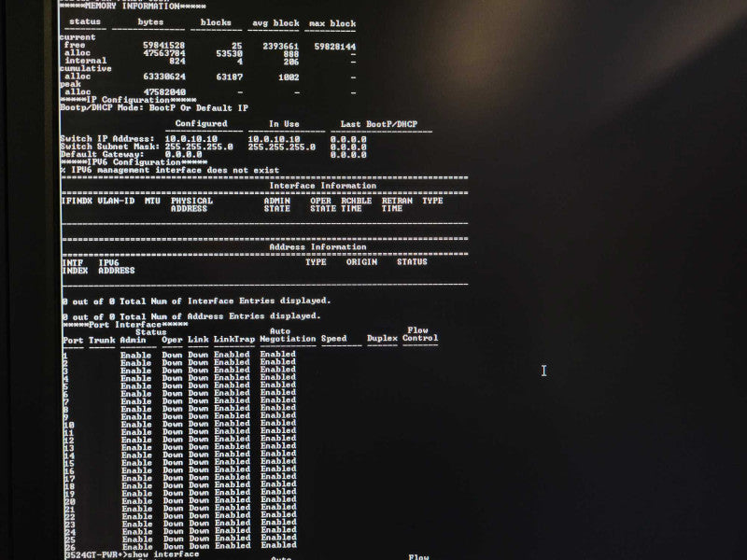Click the ADMIN STATE column header
747x560 pixels.
tap(277, 204)
